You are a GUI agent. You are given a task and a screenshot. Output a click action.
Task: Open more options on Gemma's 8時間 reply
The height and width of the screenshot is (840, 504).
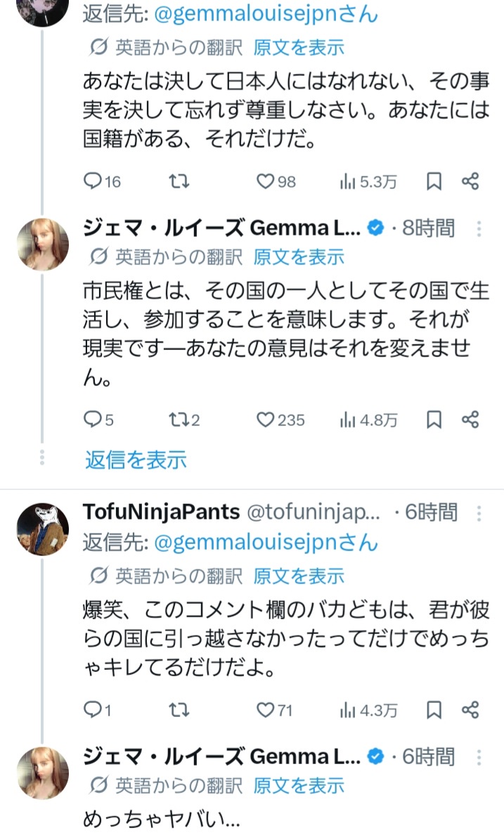pyautogui.click(x=479, y=229)
